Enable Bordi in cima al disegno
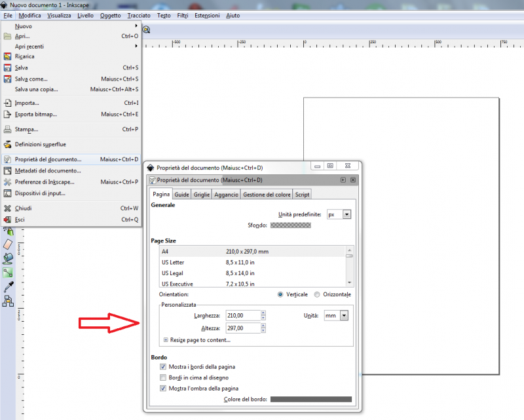Viewport: 524px width, 420px height. tap(163, 378)
